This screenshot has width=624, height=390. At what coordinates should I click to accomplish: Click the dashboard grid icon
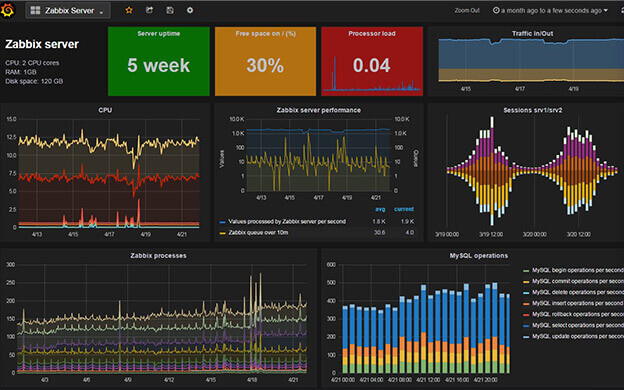(35, 11)
